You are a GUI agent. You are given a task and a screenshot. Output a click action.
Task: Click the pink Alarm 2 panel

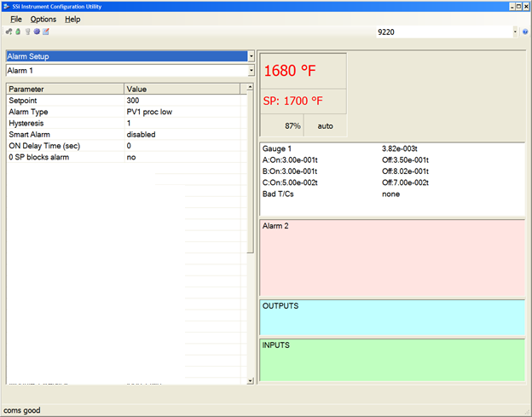391,258
